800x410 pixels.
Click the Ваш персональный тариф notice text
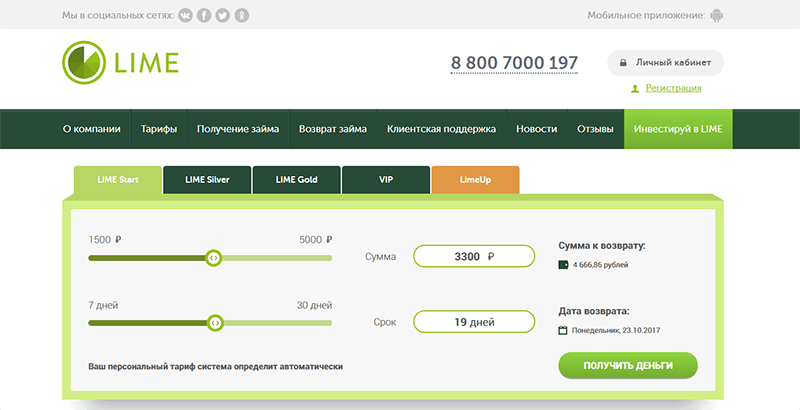[x=215, y=367]
